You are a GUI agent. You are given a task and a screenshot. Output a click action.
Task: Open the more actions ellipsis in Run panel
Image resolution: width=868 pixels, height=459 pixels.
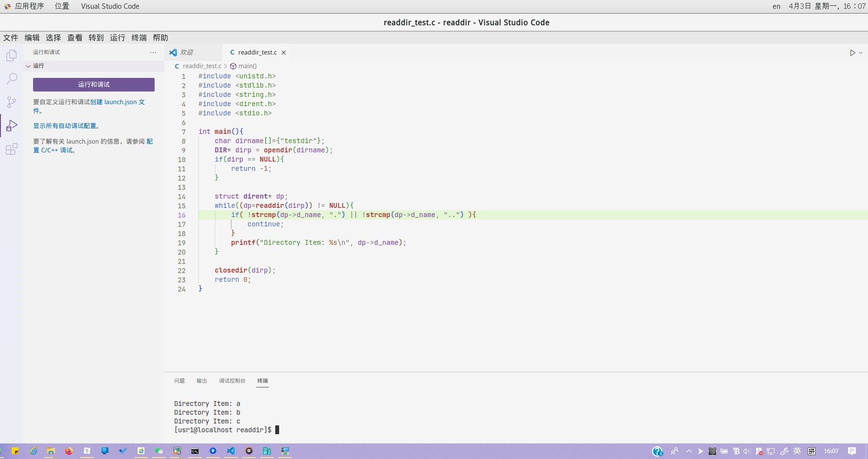[x=153, y=52]
